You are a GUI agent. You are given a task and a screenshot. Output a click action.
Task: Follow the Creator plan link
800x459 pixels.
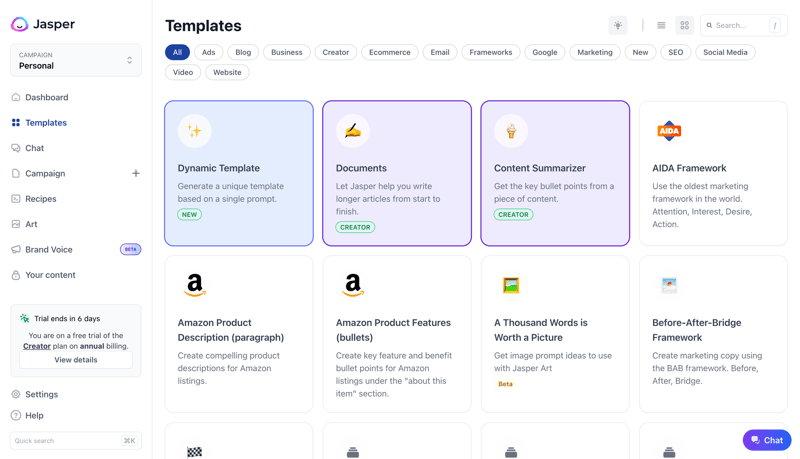pos(37,346)
